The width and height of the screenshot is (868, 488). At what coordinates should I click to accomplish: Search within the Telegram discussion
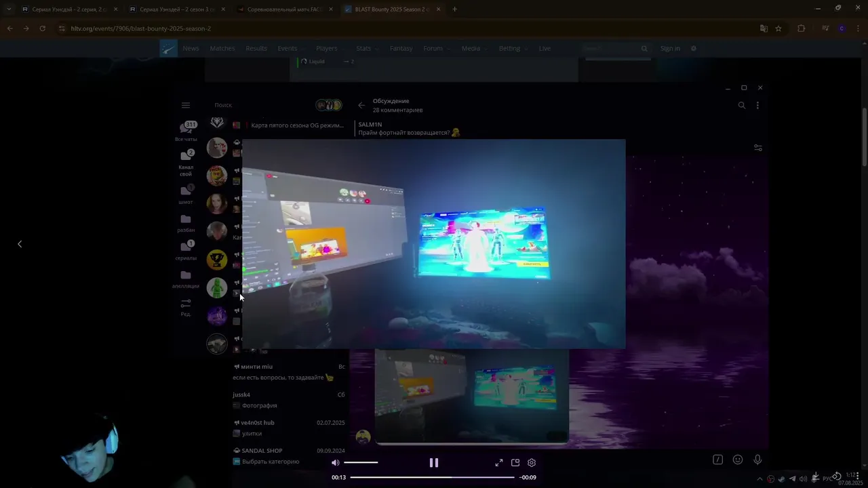741,105
